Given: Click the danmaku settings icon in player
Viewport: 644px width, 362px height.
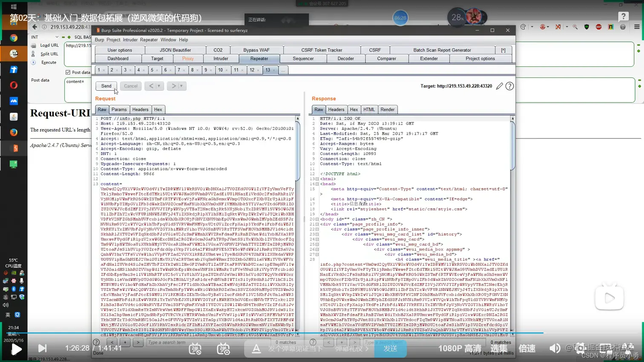Looking at the screenshot, I should pos(223,349).
